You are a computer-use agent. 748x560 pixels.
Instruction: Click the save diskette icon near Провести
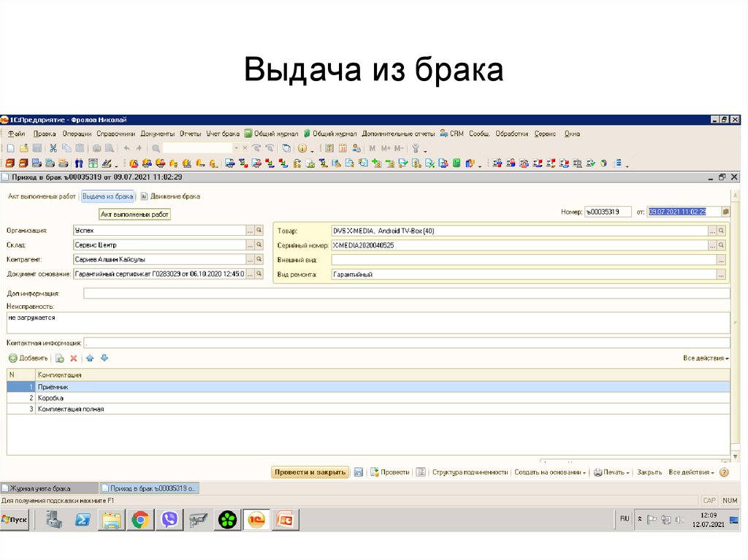coord(359,472)
